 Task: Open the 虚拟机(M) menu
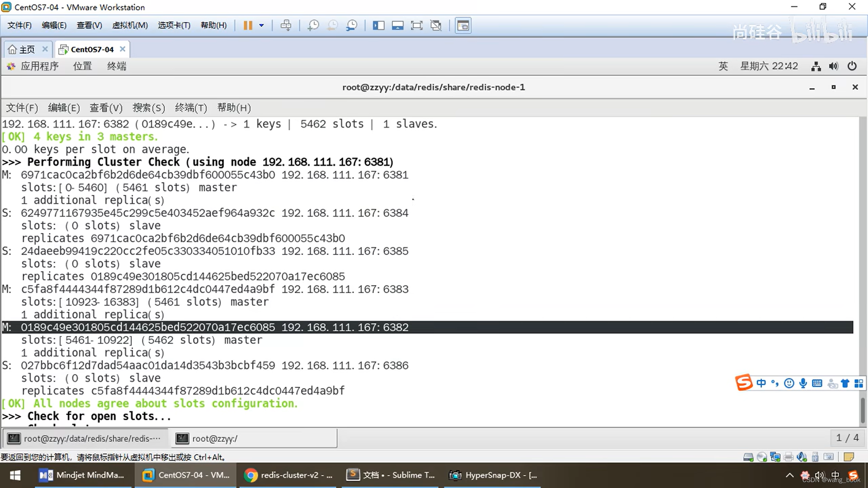pyautogui.click(x=130, y=25)
